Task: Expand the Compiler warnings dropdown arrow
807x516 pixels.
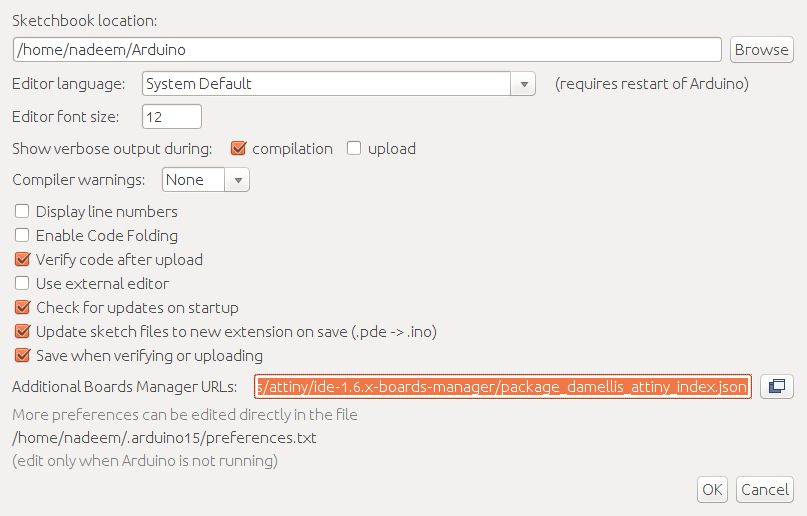Action: (x=237, y=180)
